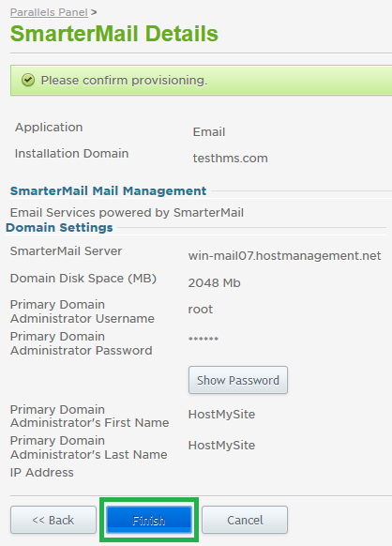The width and height of the screenshot is (392, 546).
Task: Select Email Services powered by SmarterMail text
Action: [x=127, y=212]
